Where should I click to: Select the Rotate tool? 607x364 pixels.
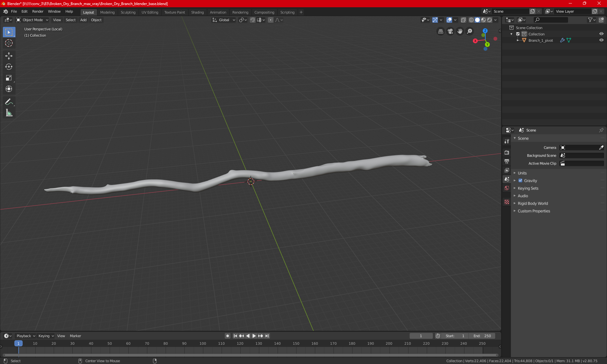(x=9, y=67)
